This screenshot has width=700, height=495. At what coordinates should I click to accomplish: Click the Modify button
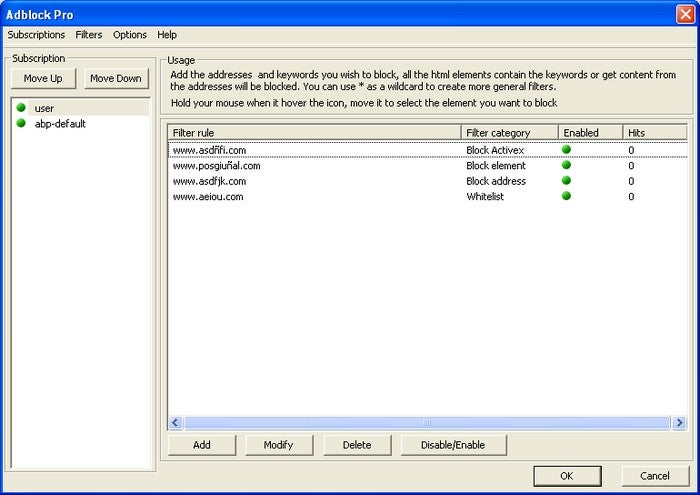pyautogui.click(x=279, y=445)
